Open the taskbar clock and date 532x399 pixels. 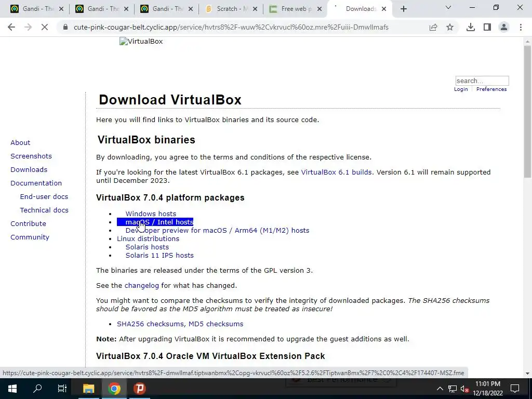(x=488, y=389)
